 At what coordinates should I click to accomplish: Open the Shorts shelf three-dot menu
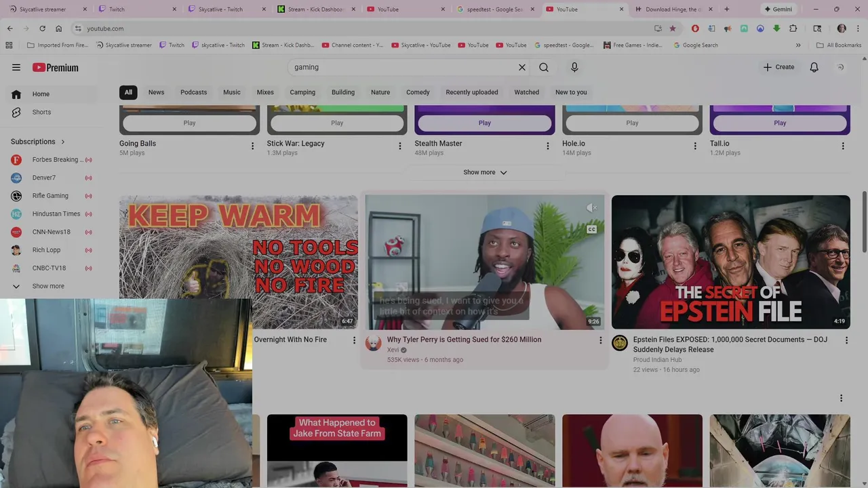click(841, 398)
